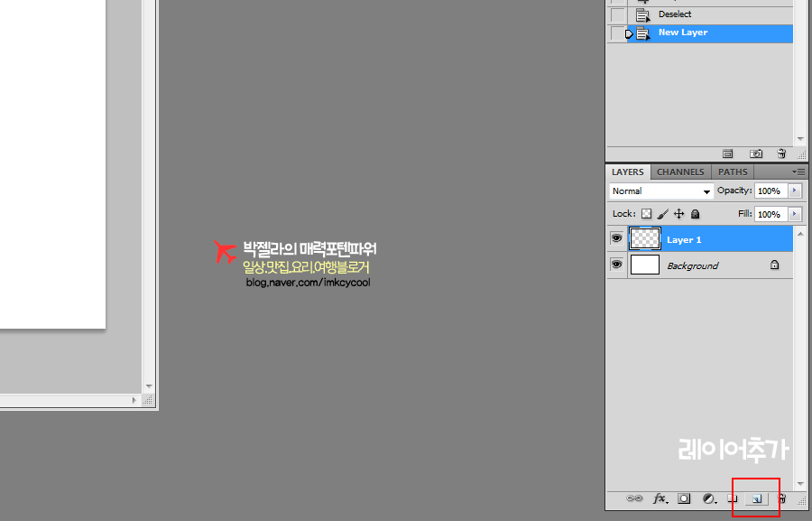
Task: Add a layer mask
Action: click(684, 498)
